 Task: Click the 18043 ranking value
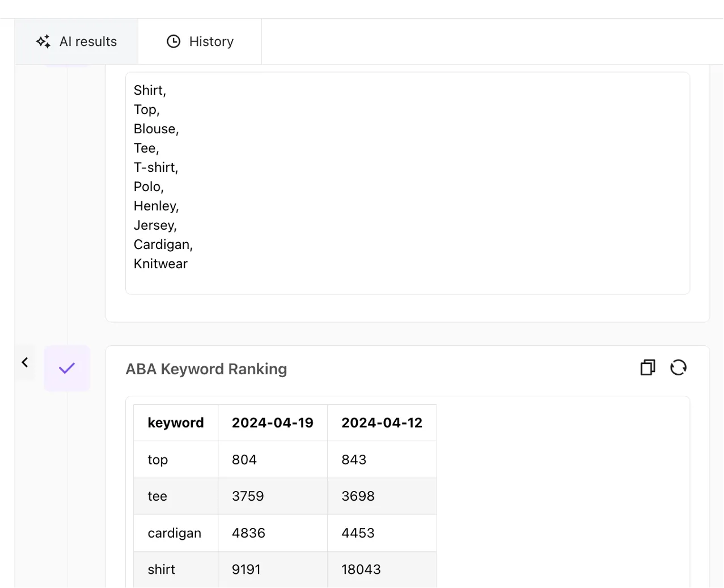(x=361, y=569)
